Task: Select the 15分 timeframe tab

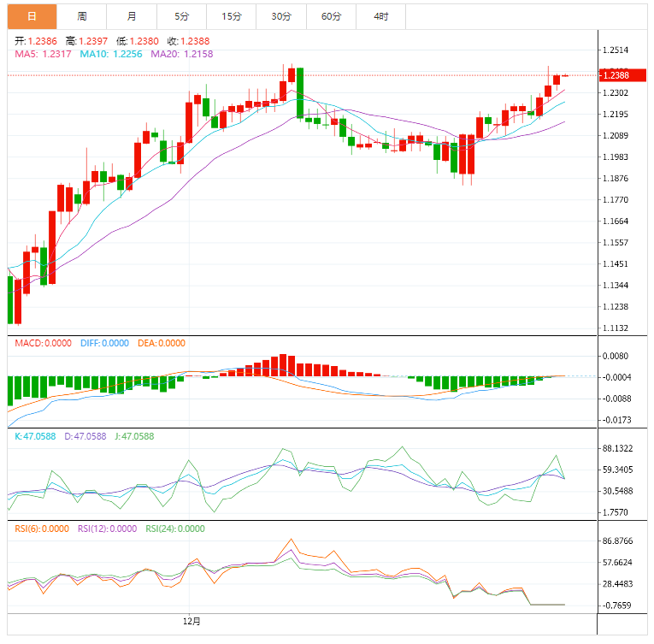Action: (232, 16)
